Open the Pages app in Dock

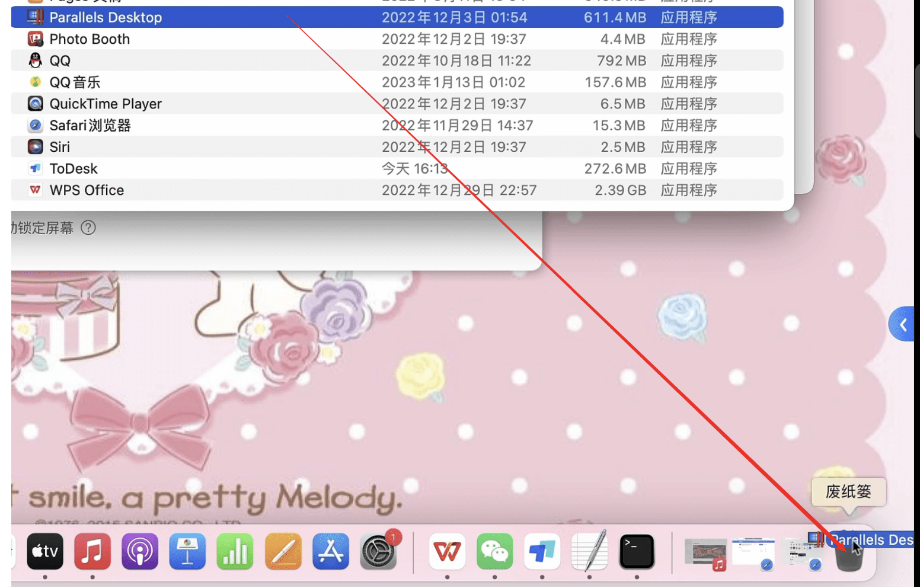283,551
